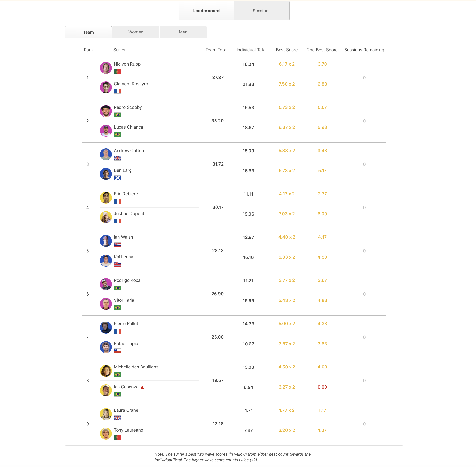The height and width of the screenshot is (467, 476).
Task: Switch to the Sessions view
Action: 261,11
